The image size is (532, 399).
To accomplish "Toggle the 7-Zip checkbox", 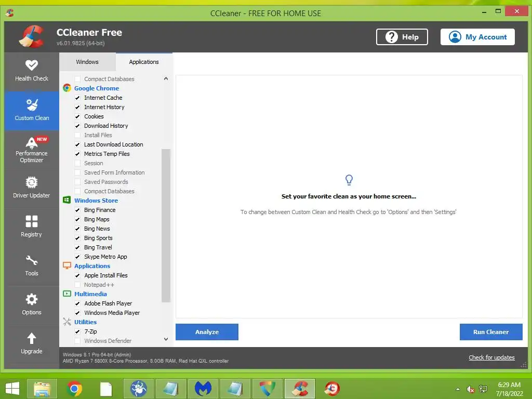I will coord(77,332).
